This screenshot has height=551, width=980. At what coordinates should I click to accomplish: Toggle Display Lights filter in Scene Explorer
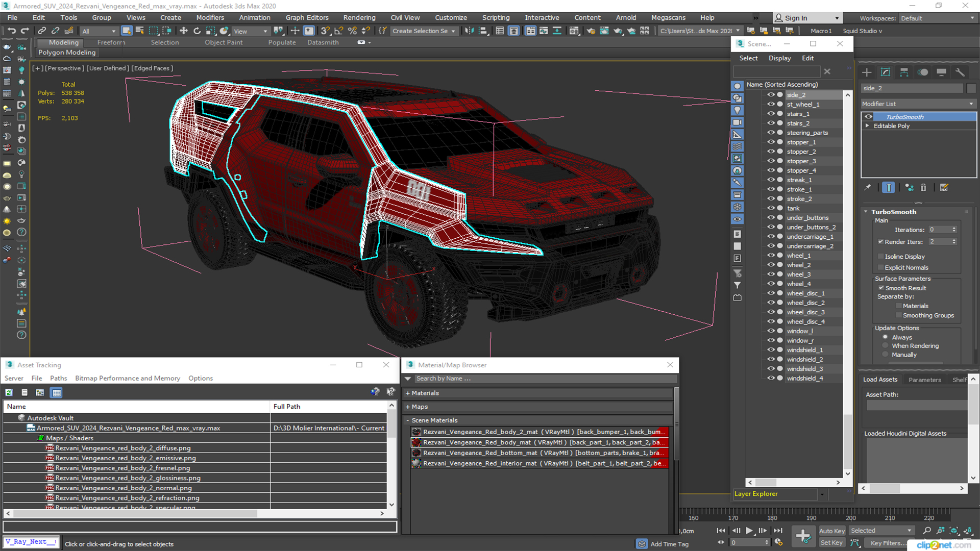(738, 110)
